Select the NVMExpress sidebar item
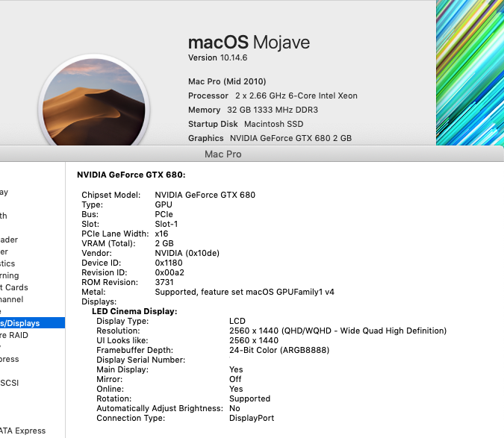 (10, 359)
